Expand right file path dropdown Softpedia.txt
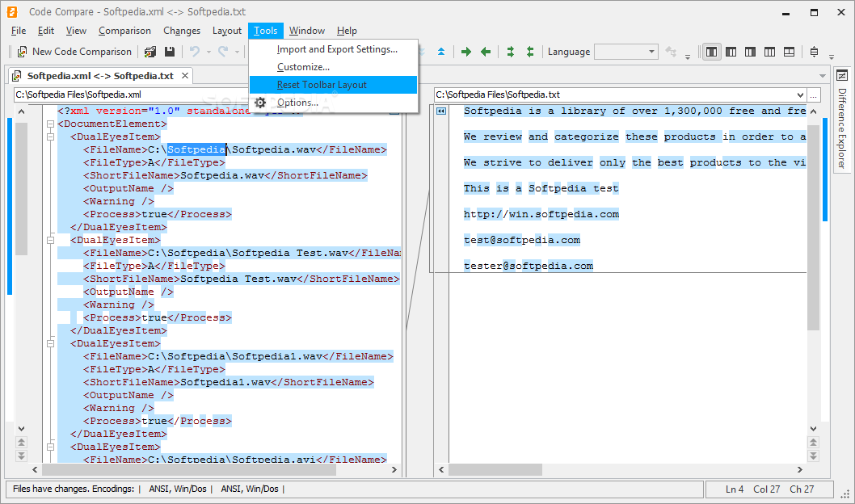Screen dimensions: 855x504 (801, 94)
